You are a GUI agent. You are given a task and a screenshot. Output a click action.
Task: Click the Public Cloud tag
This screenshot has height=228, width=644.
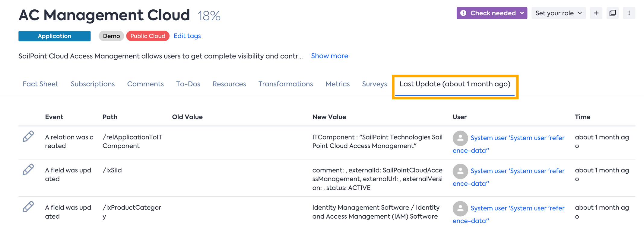pos(148,36)
